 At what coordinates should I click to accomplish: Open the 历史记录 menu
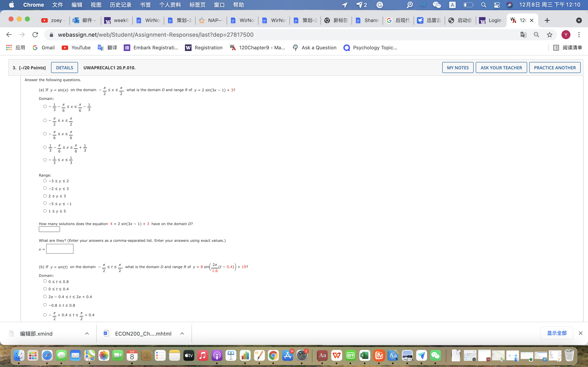pyautogui.click(x=121, y=5)
